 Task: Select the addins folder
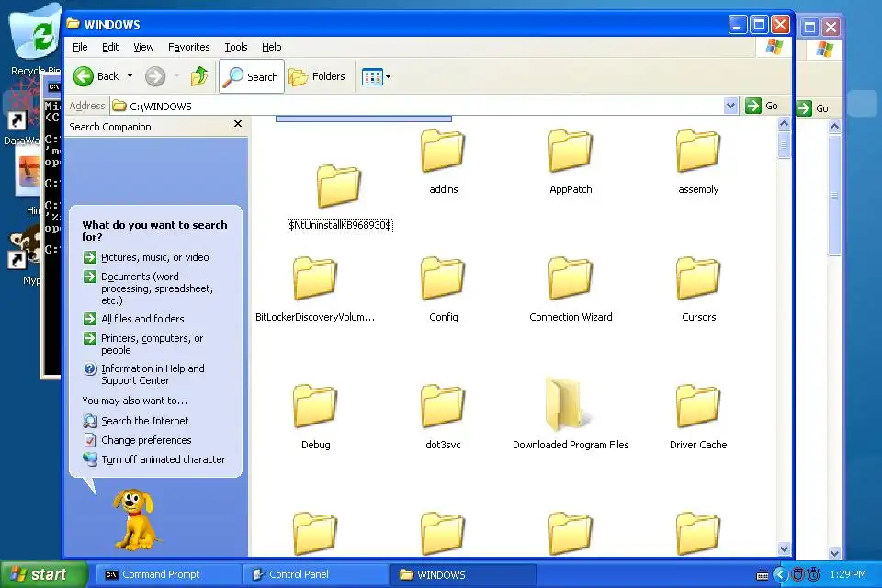(x=443, y=162)
